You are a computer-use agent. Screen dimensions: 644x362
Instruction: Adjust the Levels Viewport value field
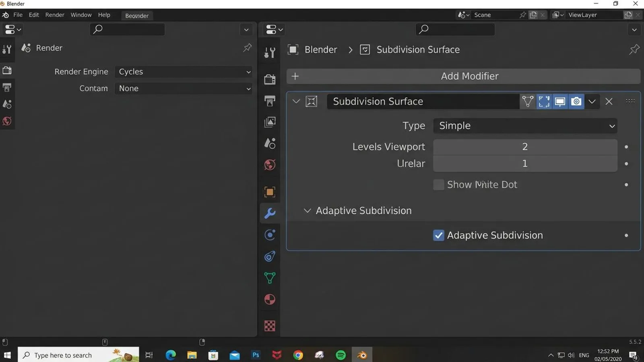[525, 147]
